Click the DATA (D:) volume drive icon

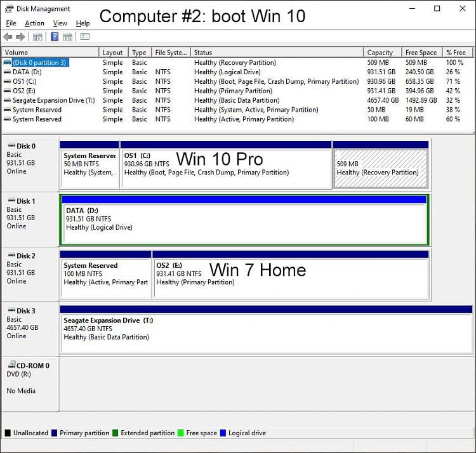pyautogui.click(x=7, y=72)
